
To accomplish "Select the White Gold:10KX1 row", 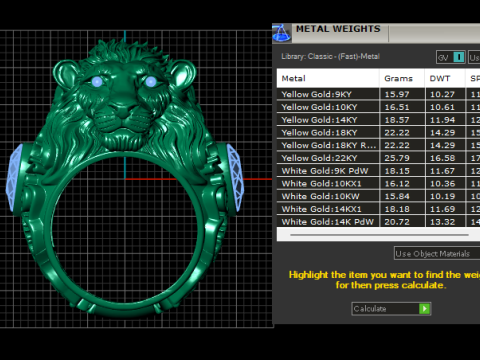I will (x=378, y=184).
